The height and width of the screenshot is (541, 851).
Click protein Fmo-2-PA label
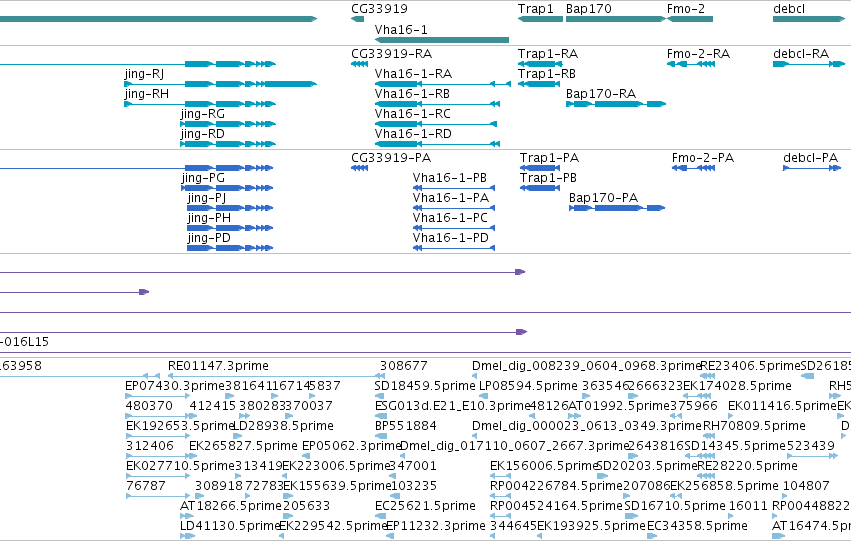point(703,158)
